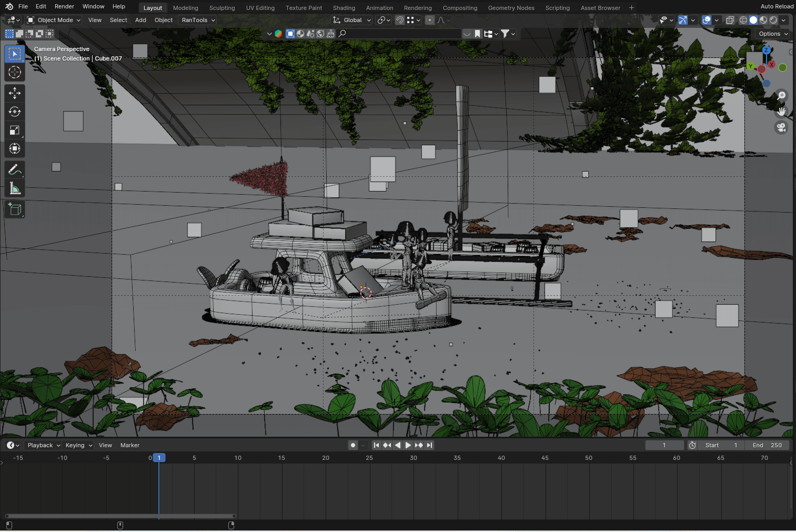Toggle show gizmo button
This screenshot has height=532, width=796.
tap(682, 20)
